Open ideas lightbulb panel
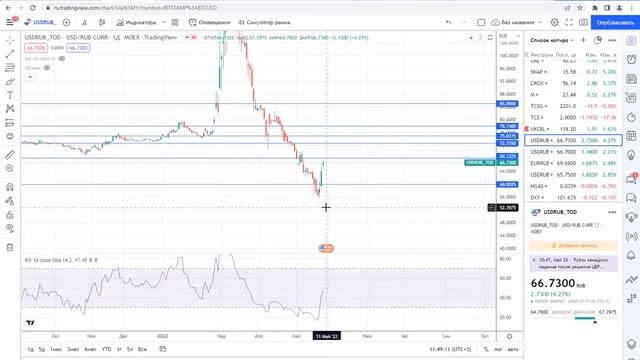 [x=631, y=156]
